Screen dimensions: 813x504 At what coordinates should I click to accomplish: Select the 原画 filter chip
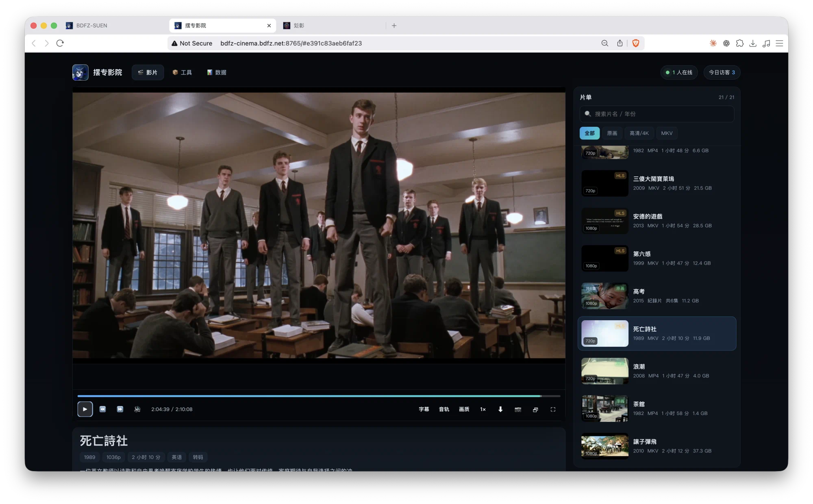coord(612,133)
